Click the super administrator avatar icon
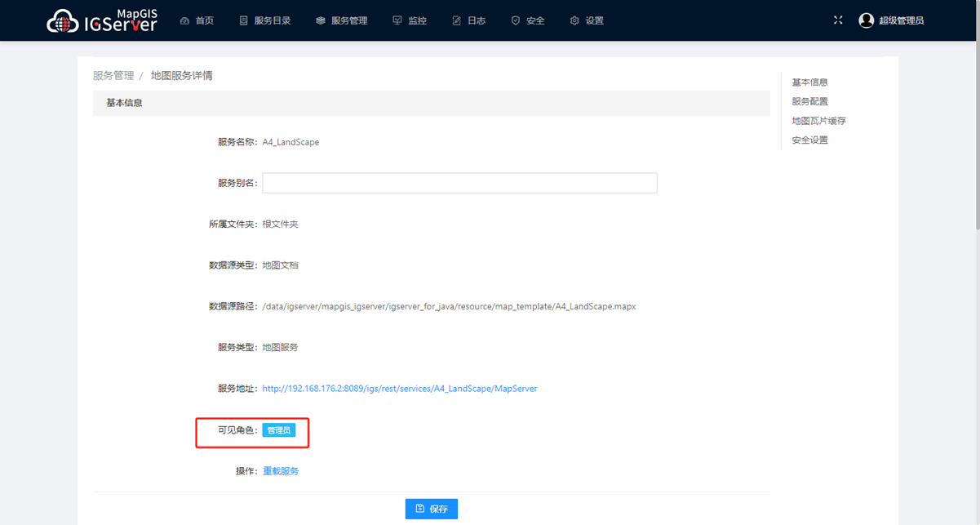980x525 pixels. [x=867, y=20]
